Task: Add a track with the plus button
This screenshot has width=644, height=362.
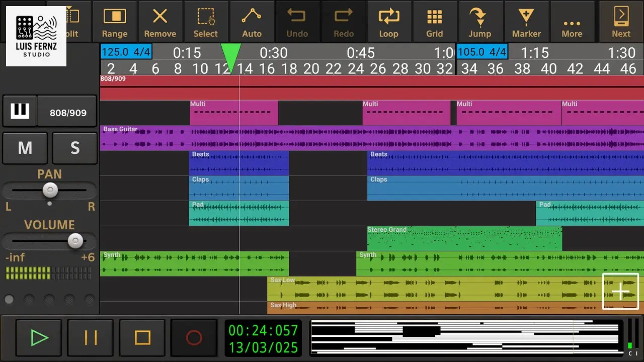Action: tap(620, 292)
